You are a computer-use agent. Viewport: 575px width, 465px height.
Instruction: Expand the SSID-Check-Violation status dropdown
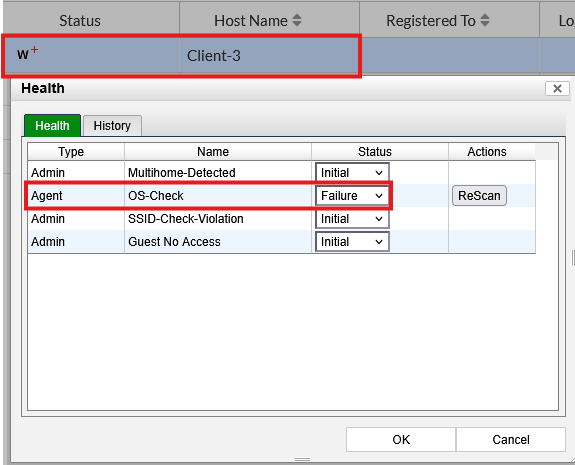click(x=352, y=219)
